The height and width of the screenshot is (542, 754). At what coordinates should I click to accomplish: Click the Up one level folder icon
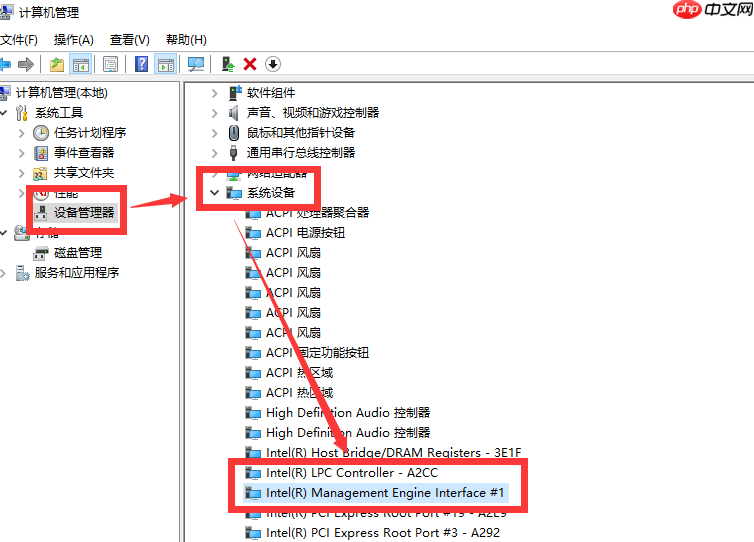(57, 64)
